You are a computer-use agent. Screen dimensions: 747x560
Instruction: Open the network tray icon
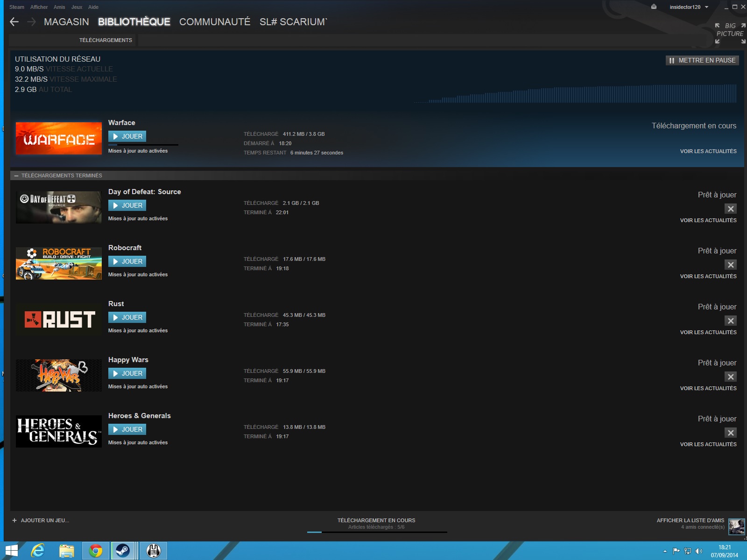tap(687, 551)
